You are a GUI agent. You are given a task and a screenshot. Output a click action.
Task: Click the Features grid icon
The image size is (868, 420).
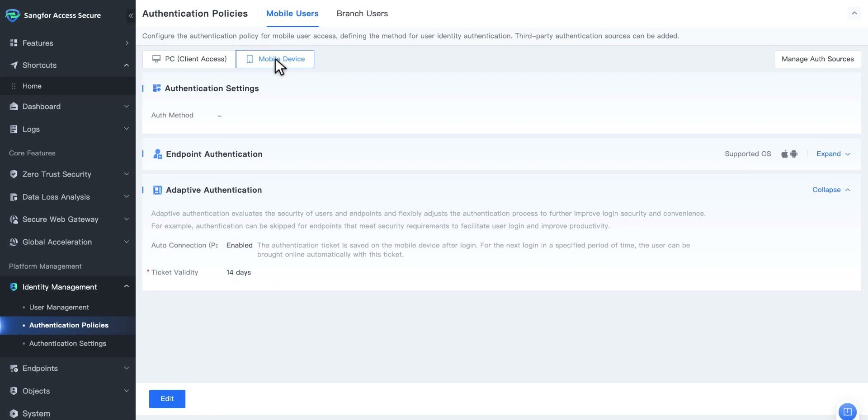tap(14, 43)
